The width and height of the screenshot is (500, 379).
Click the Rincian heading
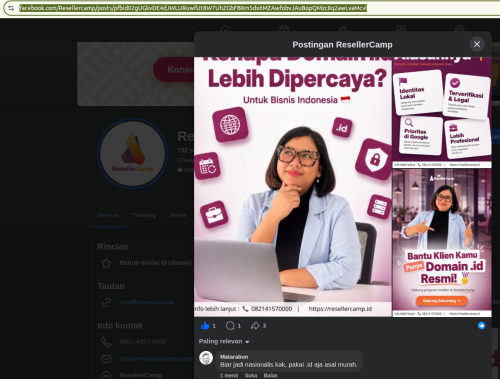click(x=113, y=247)
